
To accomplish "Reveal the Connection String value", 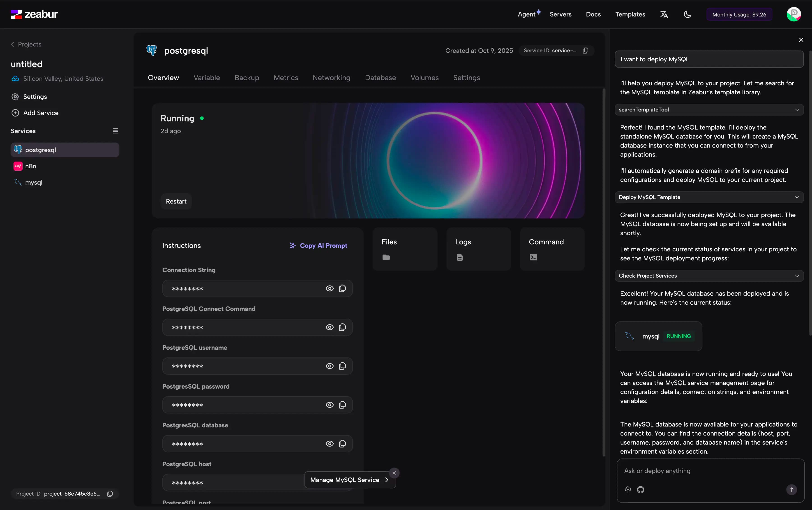I will coord(329,288).
